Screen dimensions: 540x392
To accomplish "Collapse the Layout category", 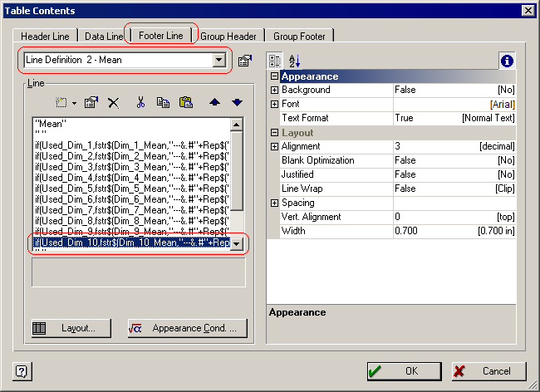I will (x=274, y=133).
